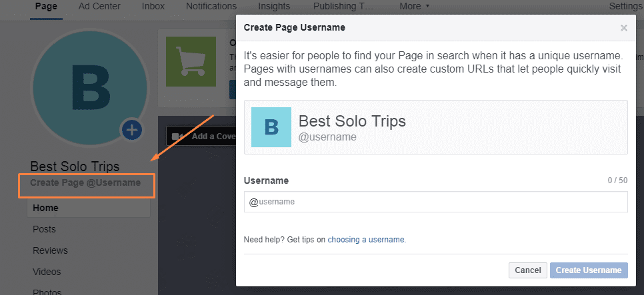
Task: Click the Username field label
Action: tap(266, 180)
